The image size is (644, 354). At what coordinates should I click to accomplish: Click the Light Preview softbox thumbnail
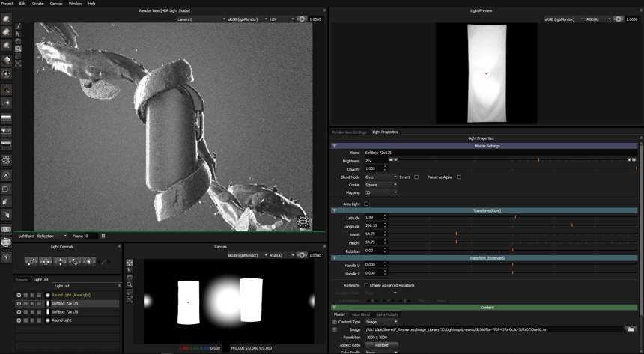pyautogui.click(x=487, y=73)
